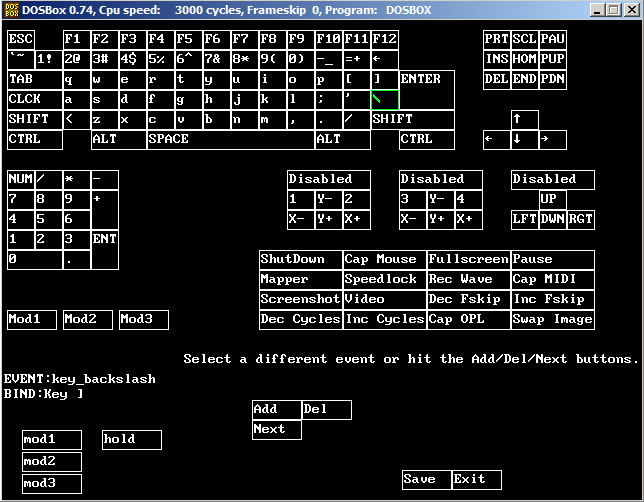Select the backspace arrow key
644x502 pixels.
pyautogui.click(x=385, y=59)
